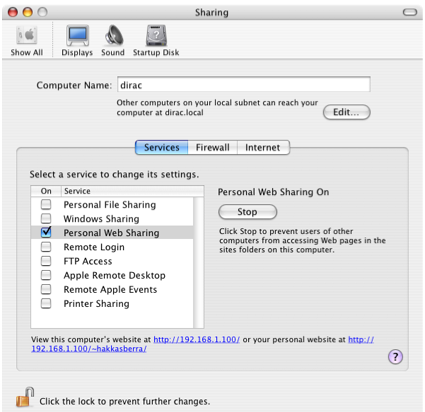The width and height of the screenshot is (425, 412).
Task: Open the http://192.168.1.100/ computer website link
Action: pos(196,339)
